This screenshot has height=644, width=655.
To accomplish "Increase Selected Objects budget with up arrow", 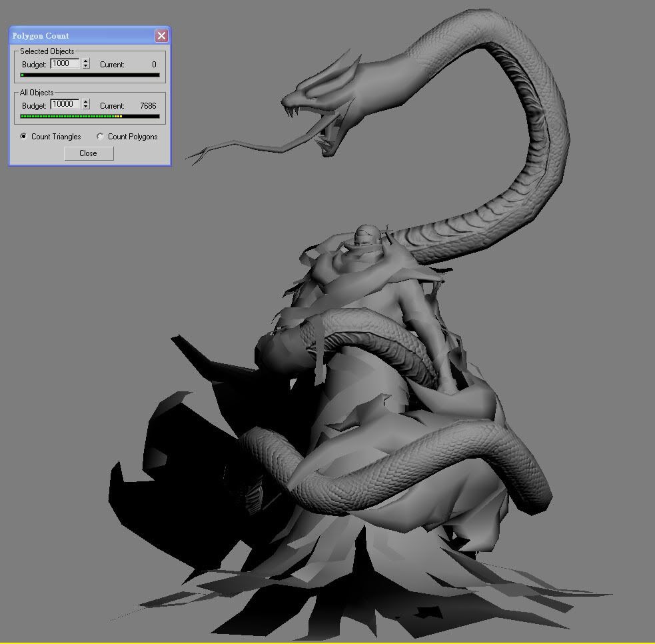I will [86, 61].
